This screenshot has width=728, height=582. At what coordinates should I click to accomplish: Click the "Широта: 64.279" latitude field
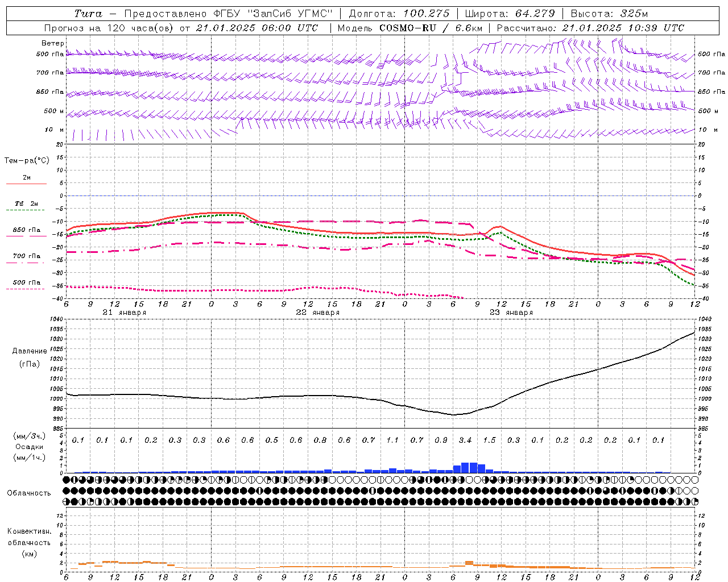coord(510,14)
